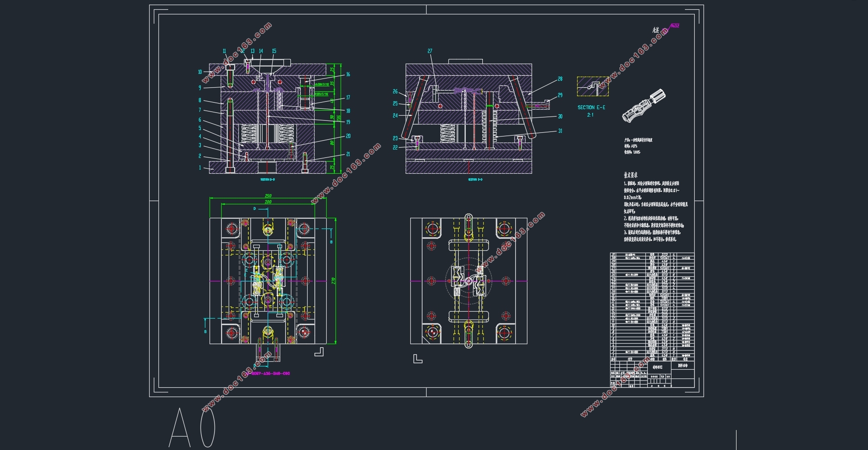Screen dimensions: 868x450
Task: Click part callout number 2
Action: coord(200,156)
